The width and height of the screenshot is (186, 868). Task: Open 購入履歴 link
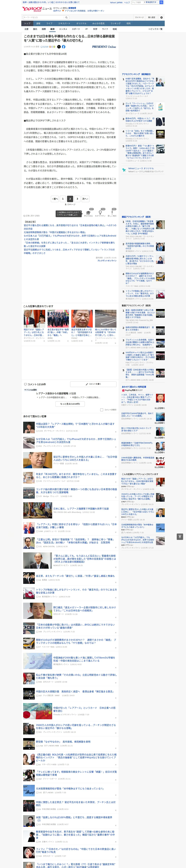152,17
